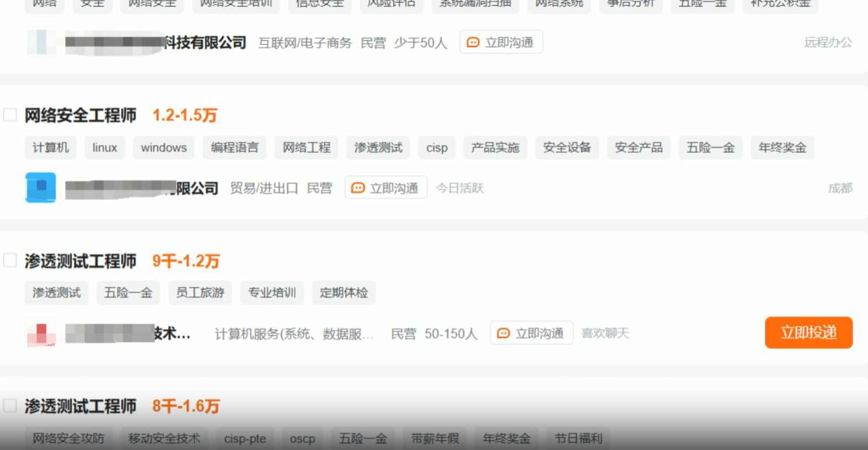Tick the 网络安全工程师 job checkbox
This screenshot has width=868, height=450.
pos(10,115)
